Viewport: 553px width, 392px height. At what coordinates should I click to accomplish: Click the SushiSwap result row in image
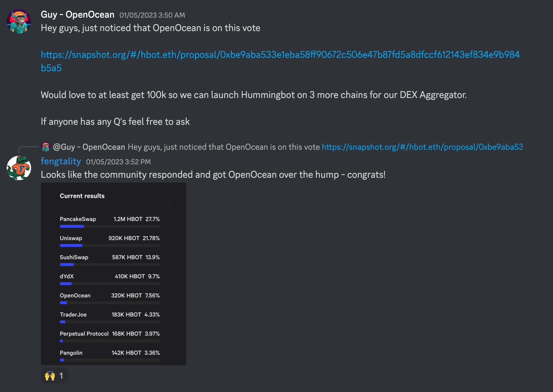click(110, 257)
